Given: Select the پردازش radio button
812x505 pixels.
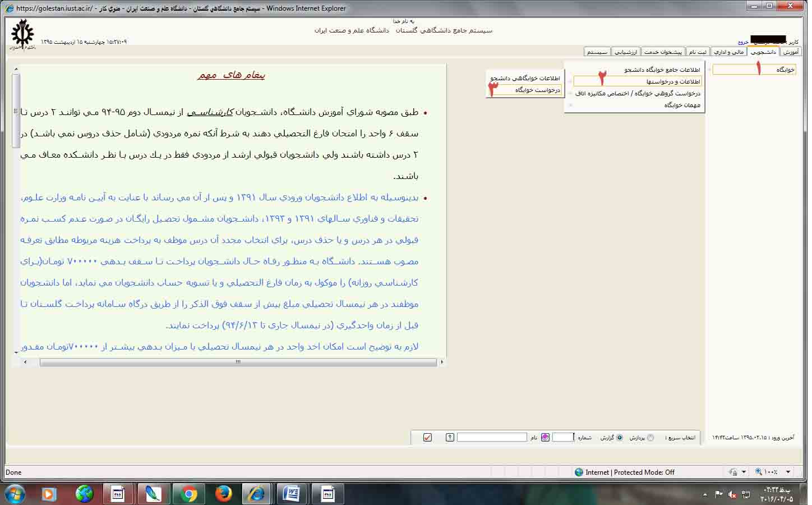Looking at the screenshot, I should pyautogui.click(x=650, y=438).
